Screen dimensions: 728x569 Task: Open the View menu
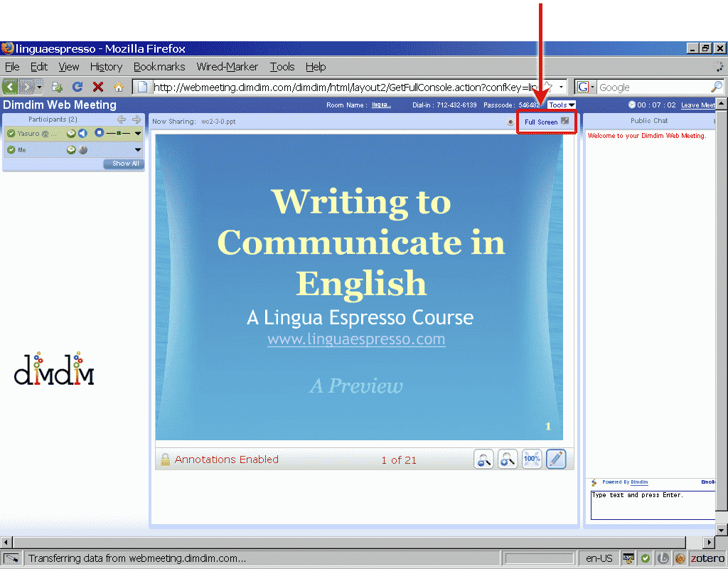69,67
